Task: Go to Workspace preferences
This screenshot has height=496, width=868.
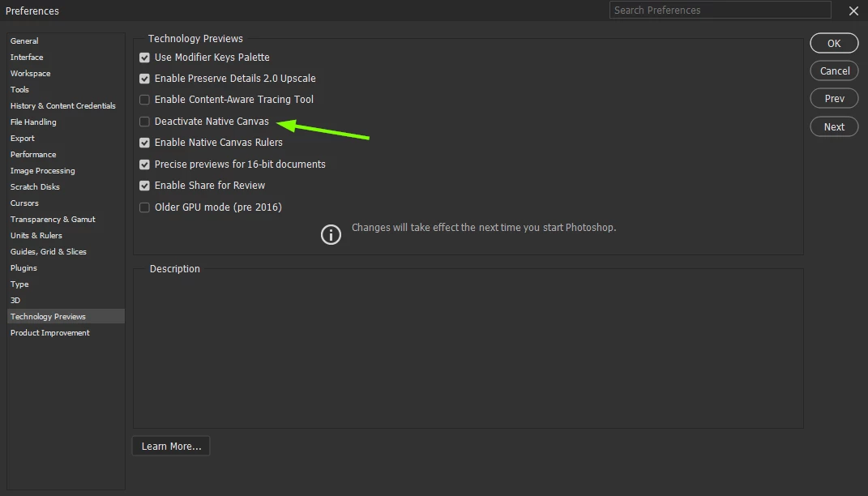Action: pos(66,73)
